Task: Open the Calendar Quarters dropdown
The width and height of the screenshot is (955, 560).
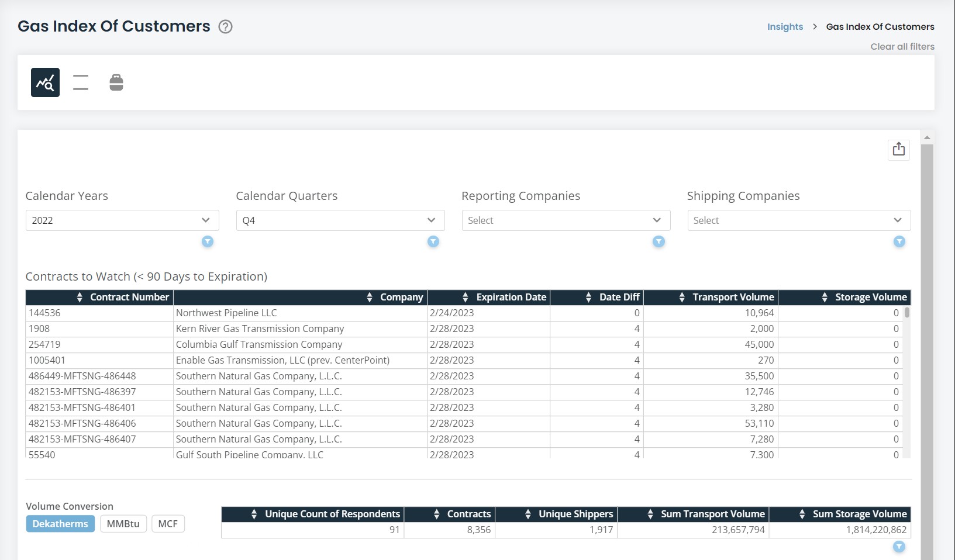Action: pos(340,220)
